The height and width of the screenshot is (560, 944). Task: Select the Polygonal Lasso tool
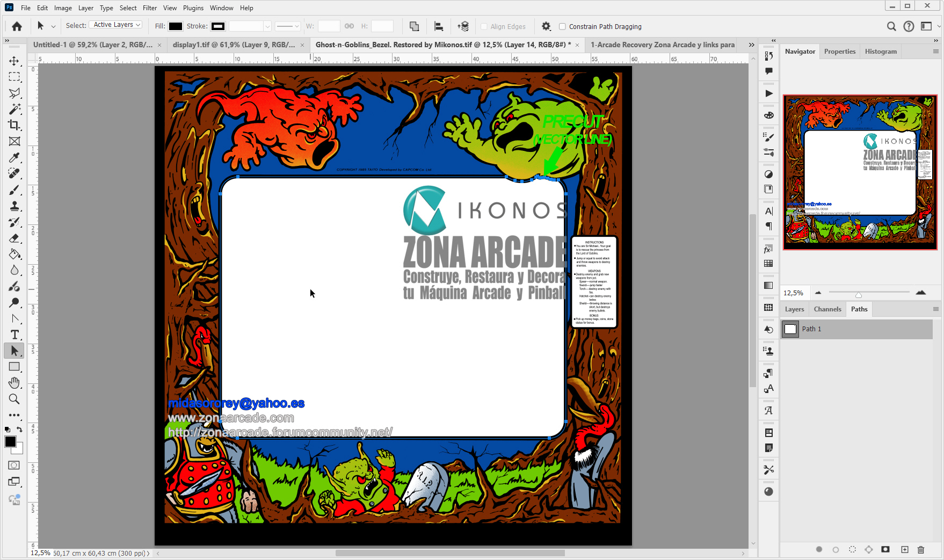click(14, 93)
